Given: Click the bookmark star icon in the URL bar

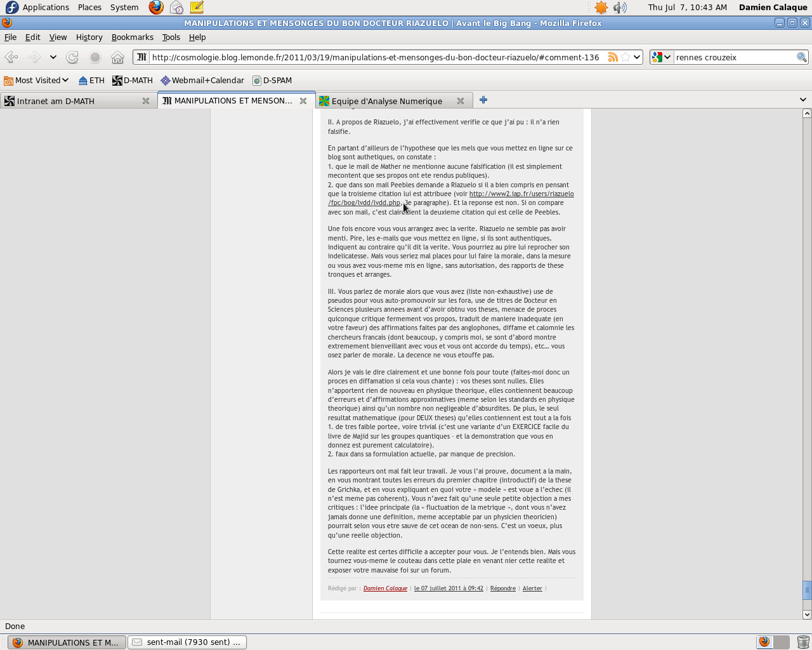Looking at the screenshot, I should (x=625, y=57).
